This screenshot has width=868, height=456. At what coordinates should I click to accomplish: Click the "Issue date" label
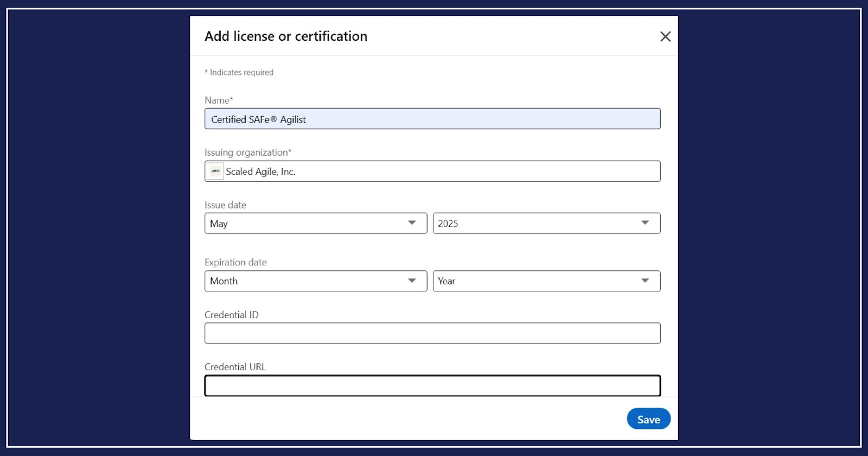(225, 205)
